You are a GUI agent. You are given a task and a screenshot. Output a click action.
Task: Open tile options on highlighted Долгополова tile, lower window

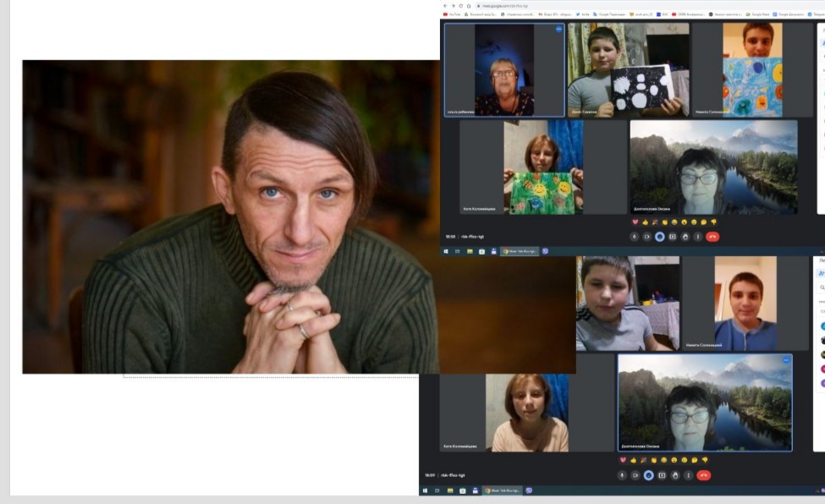click(x=786, y=360)
